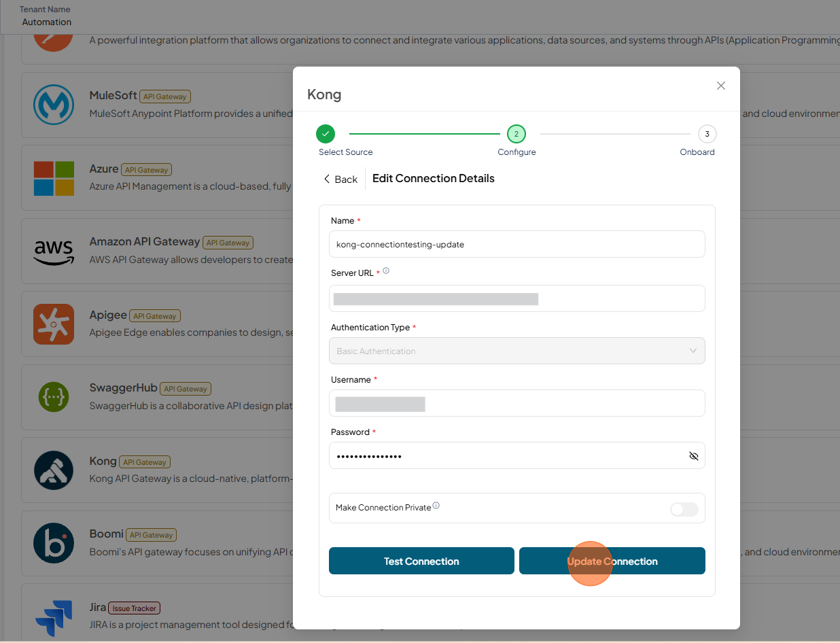
Task: Click the Test Connection button
Action: click(421, 561)
